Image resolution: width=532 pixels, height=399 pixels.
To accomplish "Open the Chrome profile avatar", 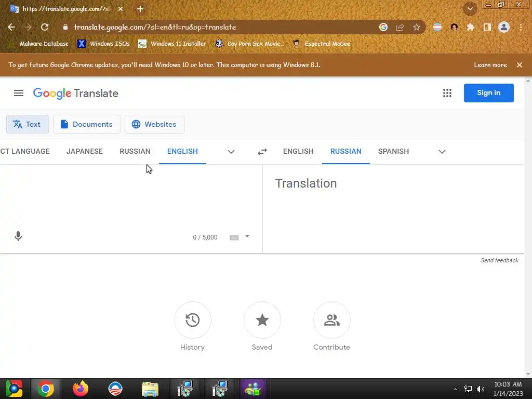I will click(x=504, y=27).
